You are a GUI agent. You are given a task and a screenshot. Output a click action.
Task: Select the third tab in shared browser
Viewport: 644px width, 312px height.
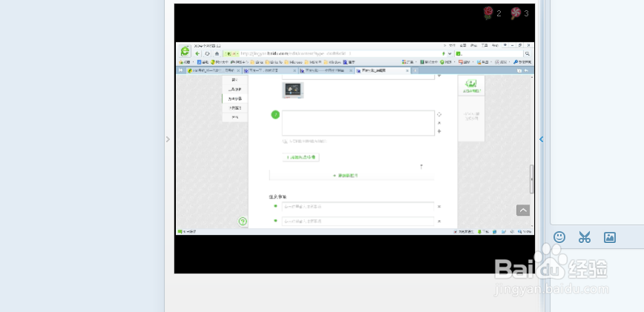[326, 70]
